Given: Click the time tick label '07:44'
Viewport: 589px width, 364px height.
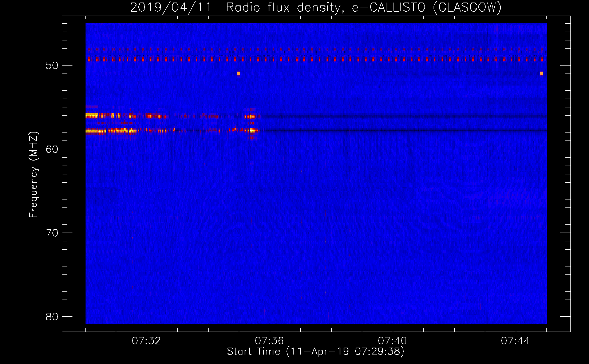Looking at the screenshot, I should pyautogui.click(x=515, y=341).
